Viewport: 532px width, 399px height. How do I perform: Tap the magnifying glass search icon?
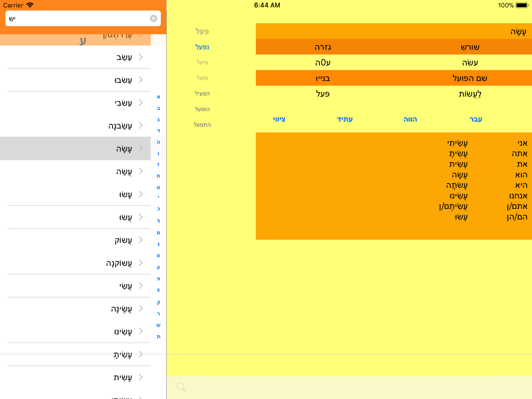coord(181,387)
